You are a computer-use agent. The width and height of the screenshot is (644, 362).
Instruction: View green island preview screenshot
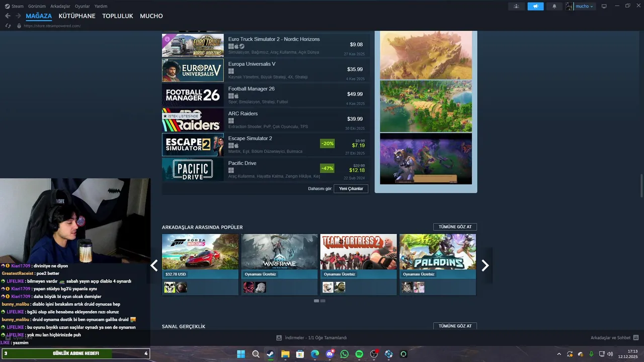point(426,106)
